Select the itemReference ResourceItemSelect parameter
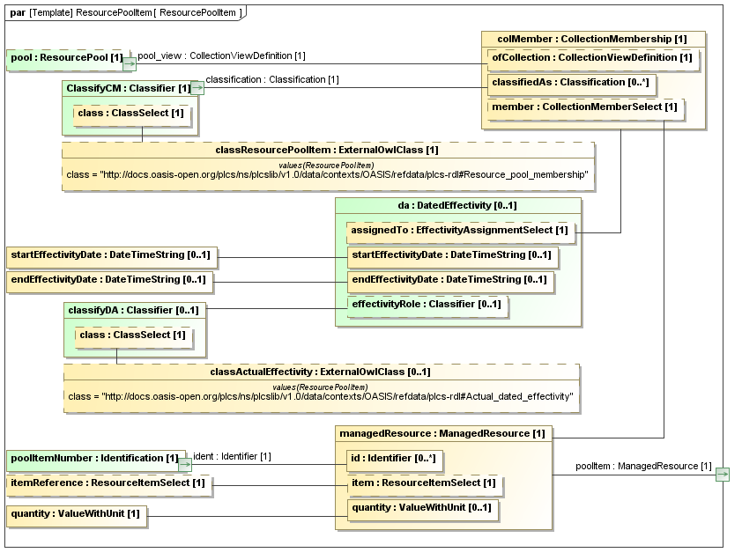 [108, 483]
